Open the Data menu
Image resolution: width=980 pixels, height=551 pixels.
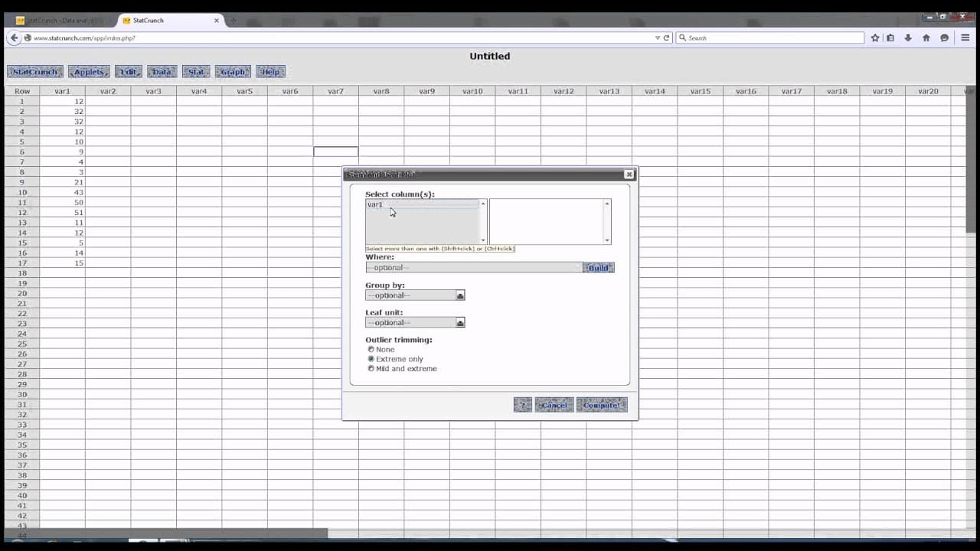pyautogui.click(x=162, y=72)
